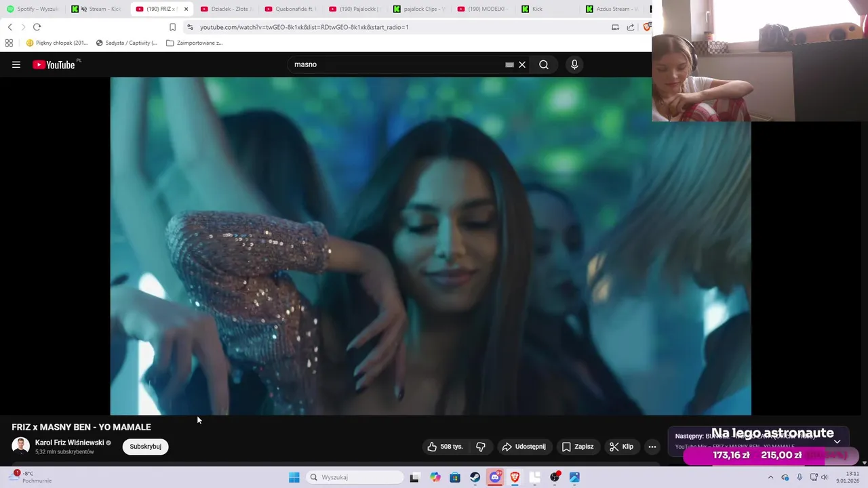
Task: Like the video with the thumbs up
Action: tap(445, 447)
